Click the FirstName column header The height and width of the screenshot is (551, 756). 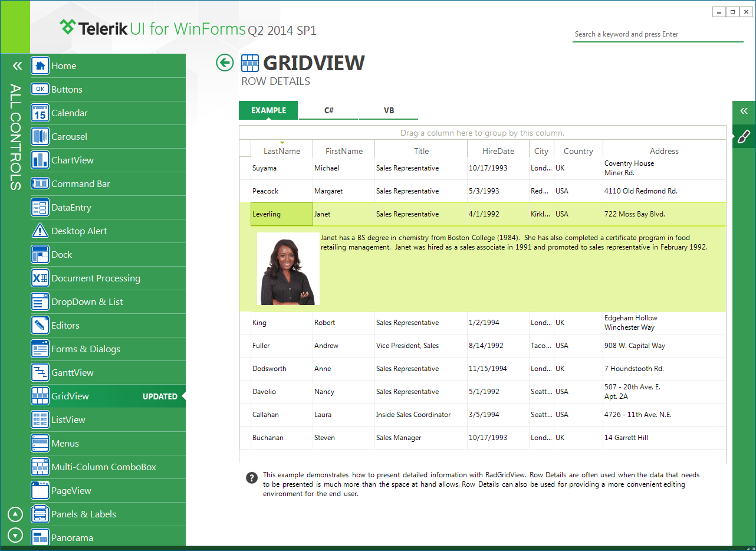[x=344, y=151]
